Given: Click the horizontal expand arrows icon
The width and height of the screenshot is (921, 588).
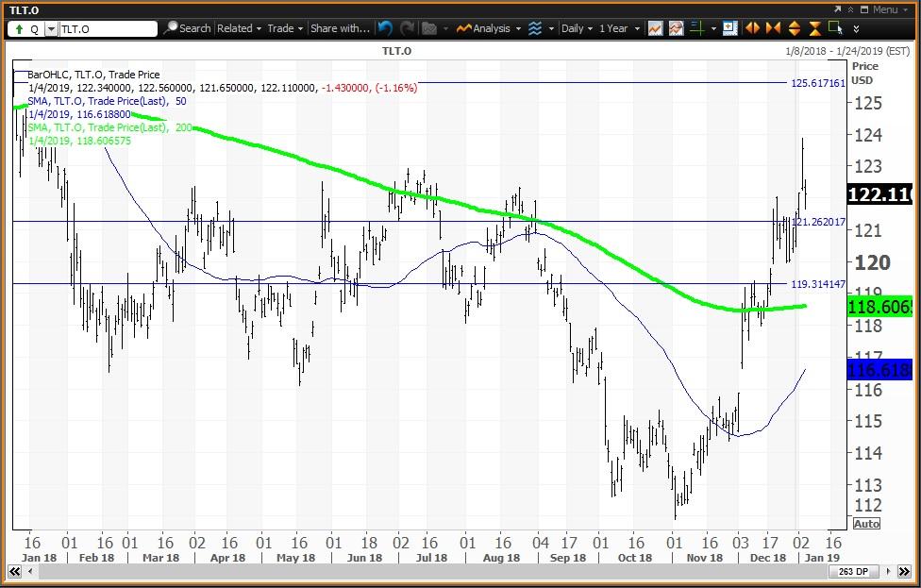Looking at the screenshot, I should click(x=752, y=28).
